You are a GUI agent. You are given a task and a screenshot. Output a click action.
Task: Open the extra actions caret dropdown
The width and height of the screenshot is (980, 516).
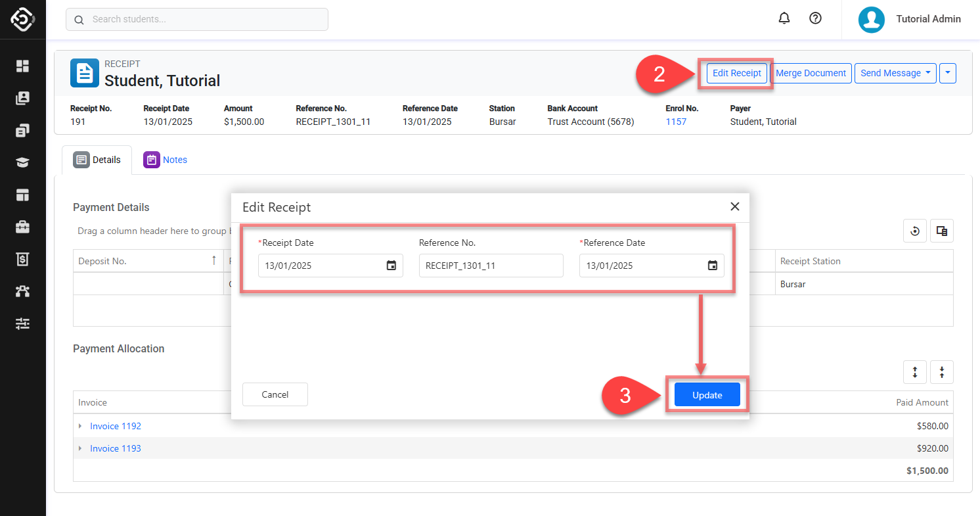tap(947, 73)
